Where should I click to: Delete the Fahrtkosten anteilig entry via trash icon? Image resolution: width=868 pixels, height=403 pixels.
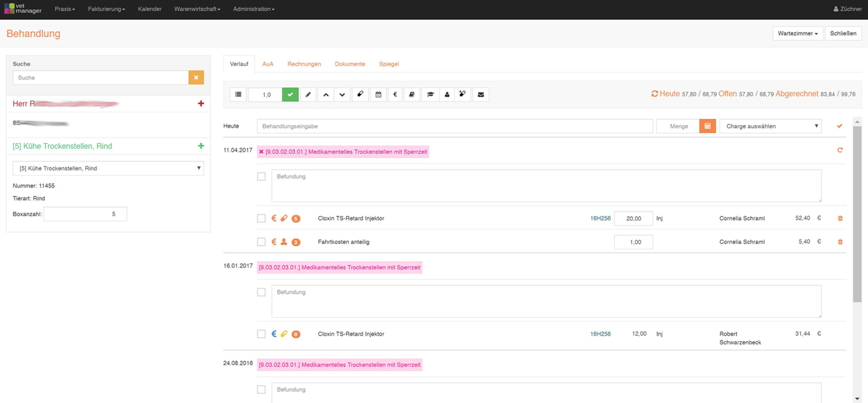point(839,242)
